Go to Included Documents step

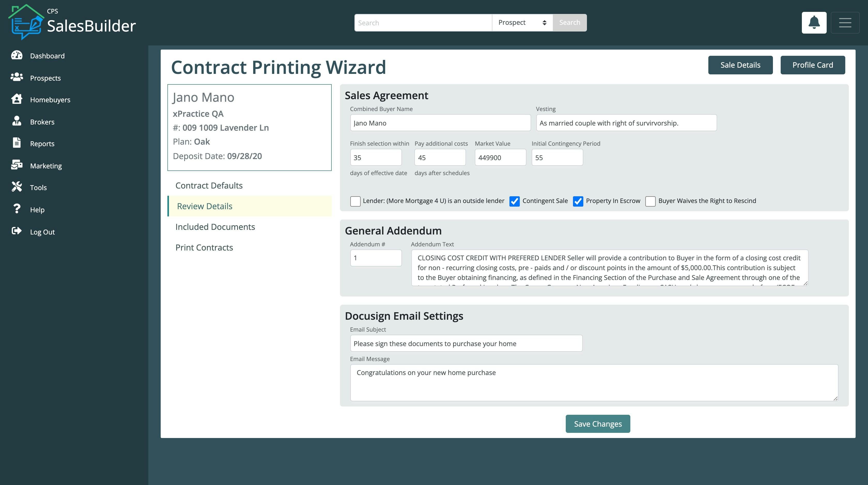tap(215, 227)
